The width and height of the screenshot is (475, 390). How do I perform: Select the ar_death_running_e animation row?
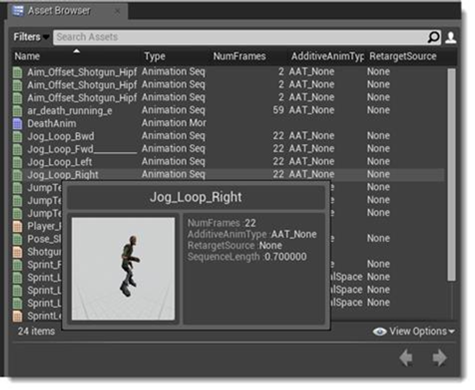tap(228, 110)
